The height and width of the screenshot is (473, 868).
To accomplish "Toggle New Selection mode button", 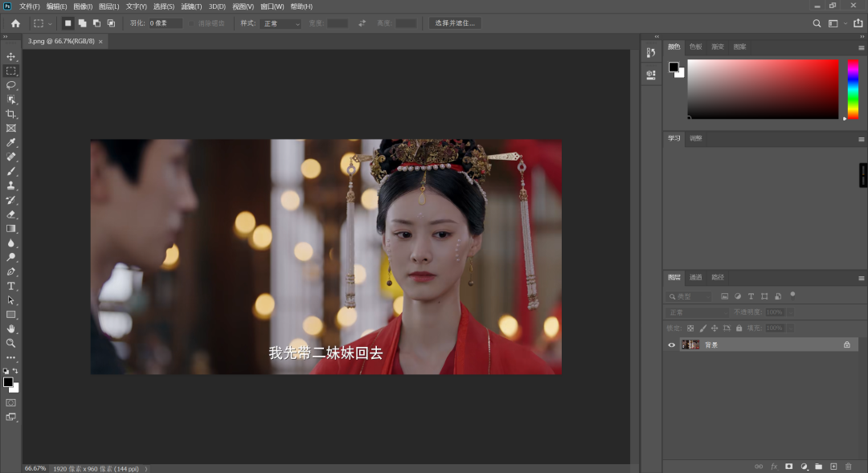I will tap(68, 23).
